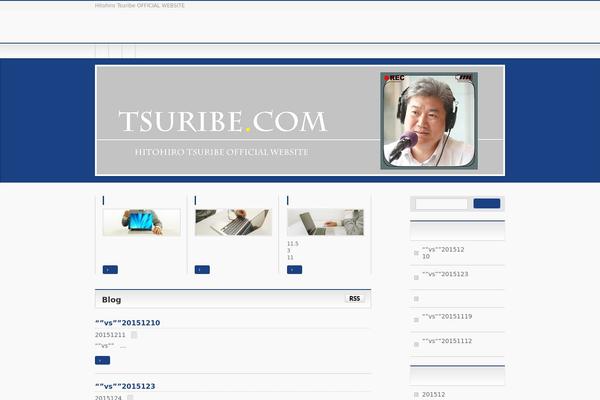Open sidebar recent post "vs" 20151112

[x=447, y=341]
